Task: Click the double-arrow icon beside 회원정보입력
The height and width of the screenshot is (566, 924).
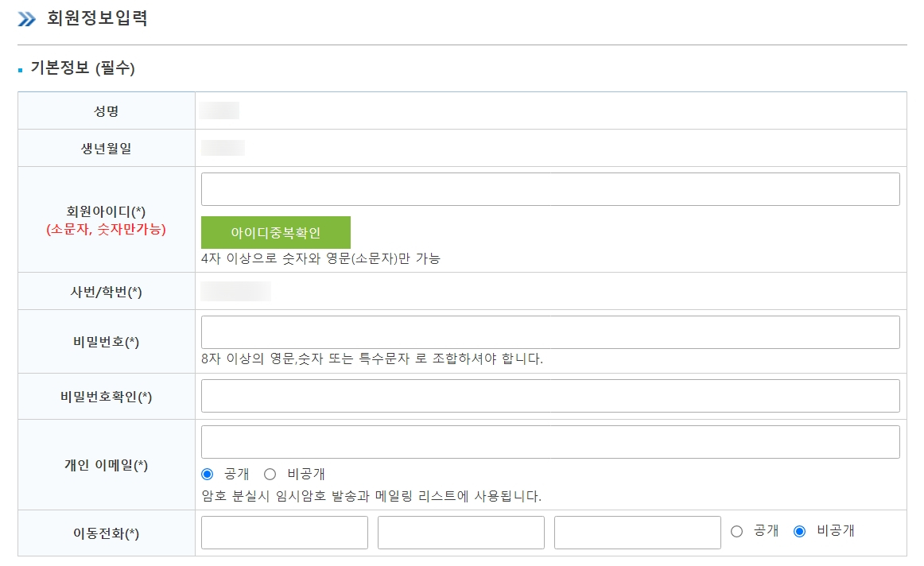Action: point(26,19)
